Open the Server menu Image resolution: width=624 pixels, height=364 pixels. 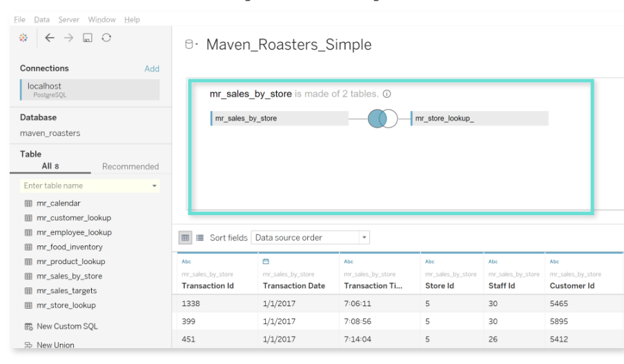click(68, 19)
